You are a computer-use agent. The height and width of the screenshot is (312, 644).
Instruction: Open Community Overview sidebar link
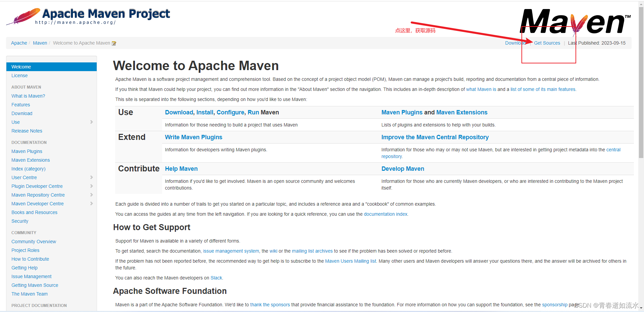click(x=34, y=242)
